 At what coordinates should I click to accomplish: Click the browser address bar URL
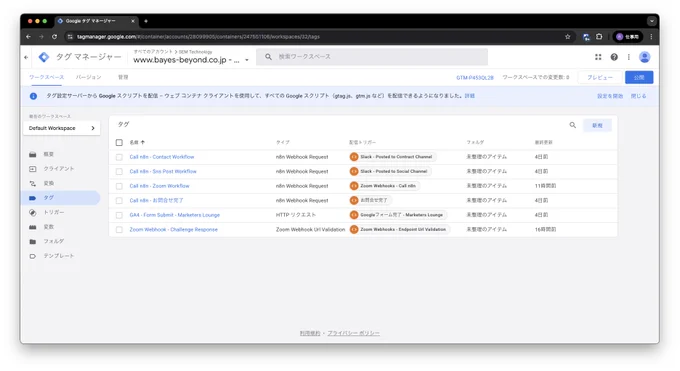click(x=198, y=37)
